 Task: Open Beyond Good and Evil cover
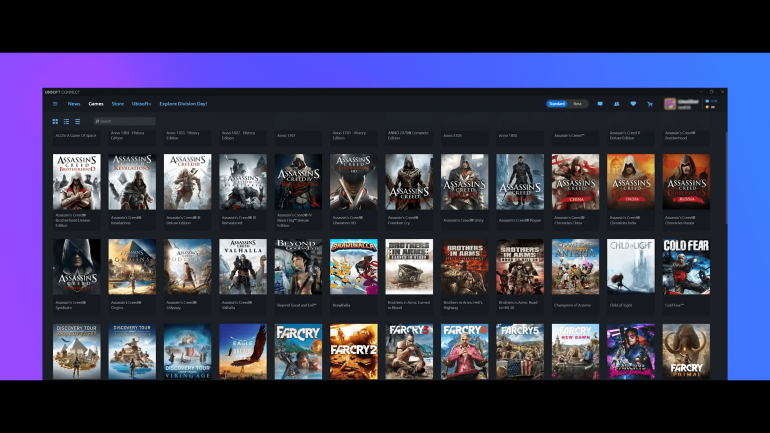tap(298, 267)
